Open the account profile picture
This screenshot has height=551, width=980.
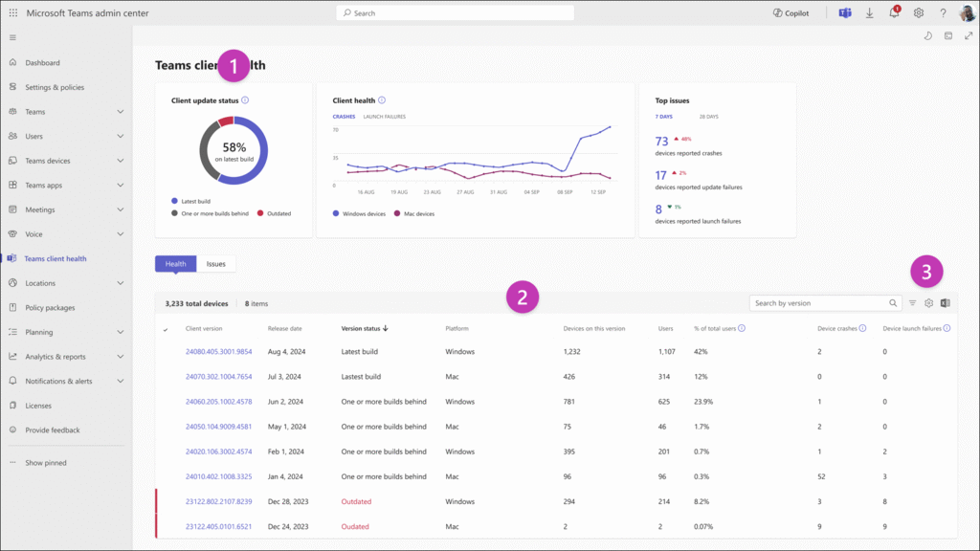coord(968,12)
